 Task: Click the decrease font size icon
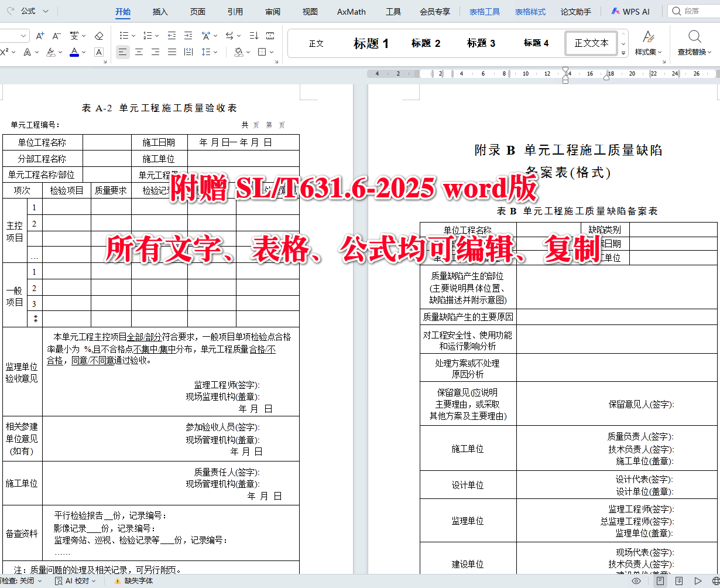click(x=56, y=36)
